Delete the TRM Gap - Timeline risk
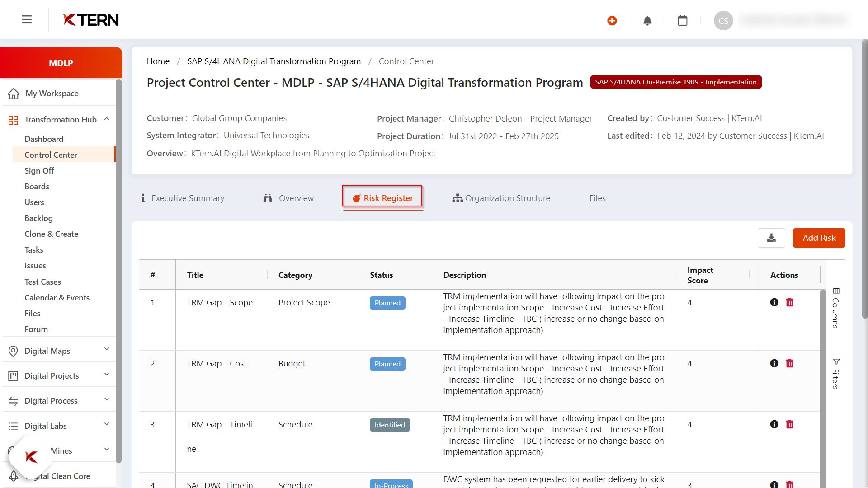The width and height of the screenshot is (868, 488). [x=790, y=424]
